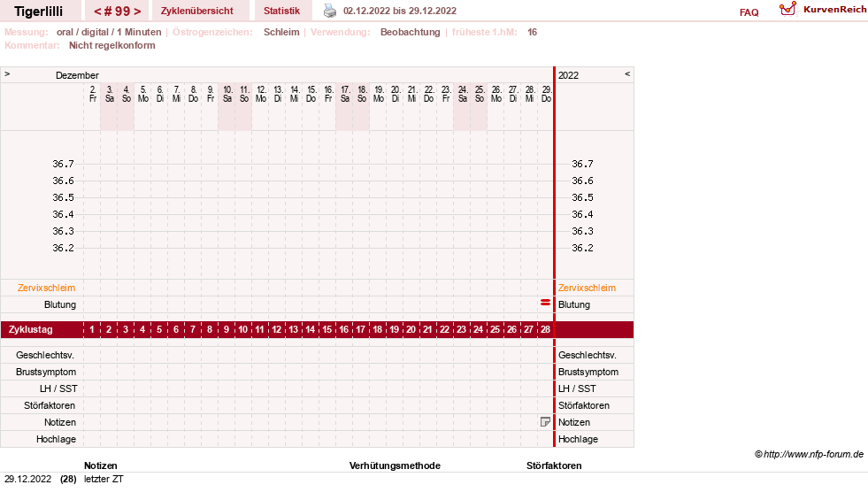Click the orange Zervixschleim label on left
This screenshot has height=500, width=868.
click(46, 288)
